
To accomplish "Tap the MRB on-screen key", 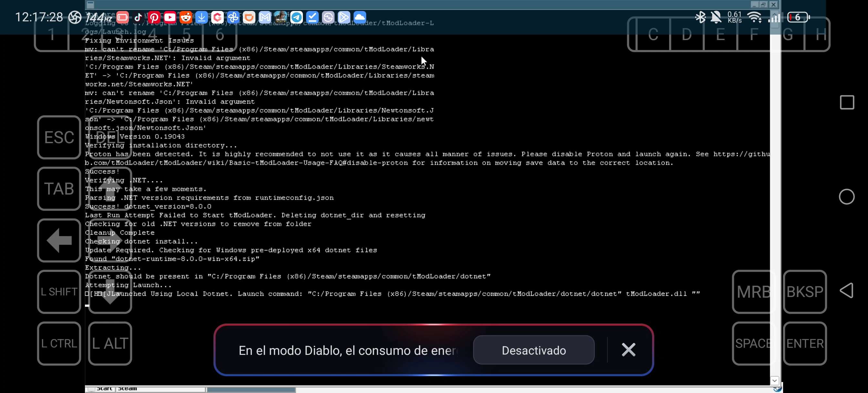I will coord(753,292).
